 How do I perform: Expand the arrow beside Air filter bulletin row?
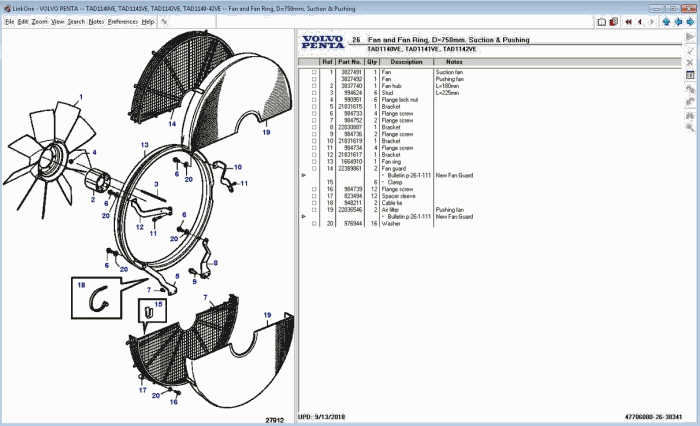coord(304,216)
